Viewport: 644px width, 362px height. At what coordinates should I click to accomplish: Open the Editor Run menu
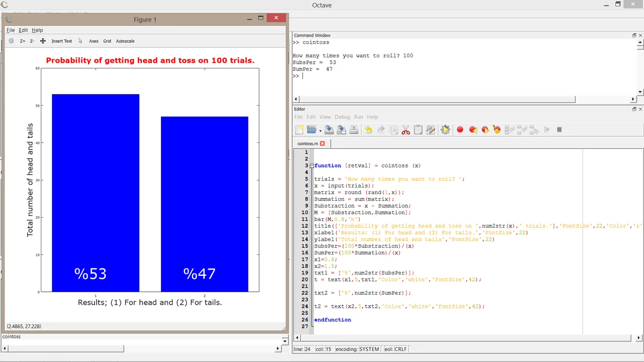(x=358, y=117)
